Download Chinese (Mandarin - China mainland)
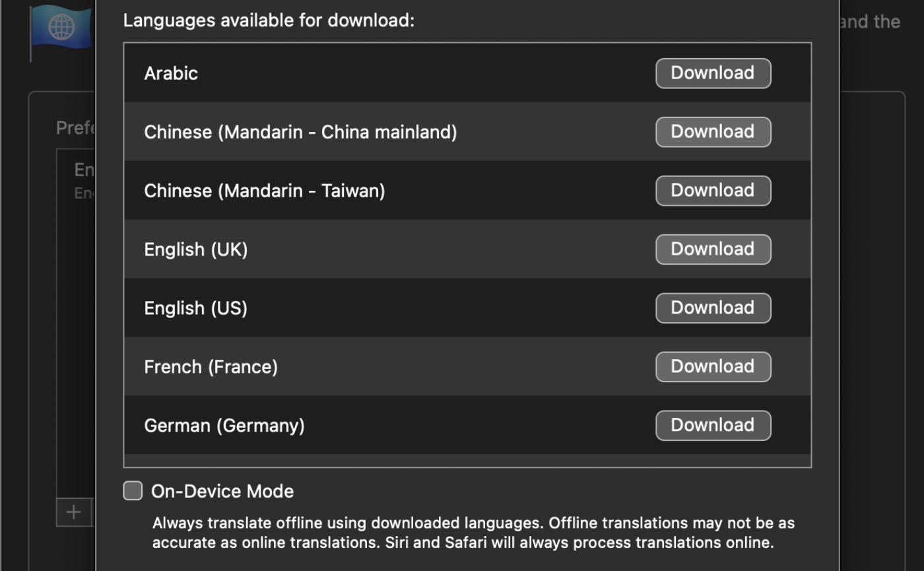The width and height of the screenshot is (924, 571). (x=713, y=132)
